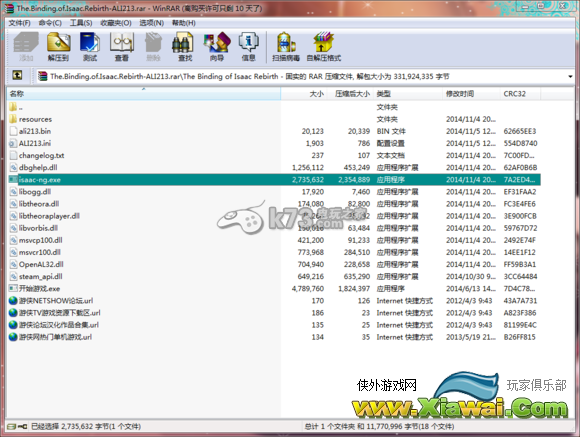Sort by the Size (大小) column header
The height and width of the screenshot is (437, 580).
304,94
